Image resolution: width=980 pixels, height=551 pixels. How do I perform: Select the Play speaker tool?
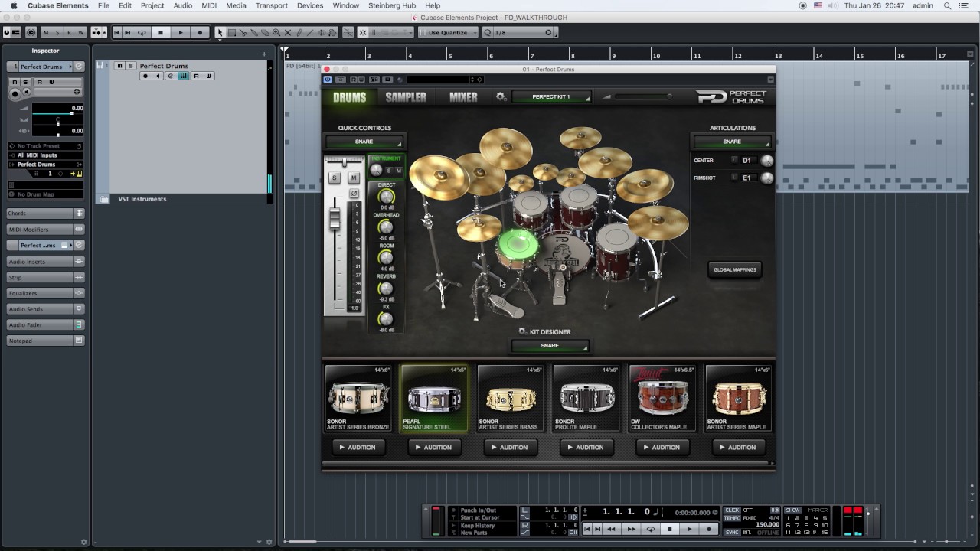[x=322, y=33]
